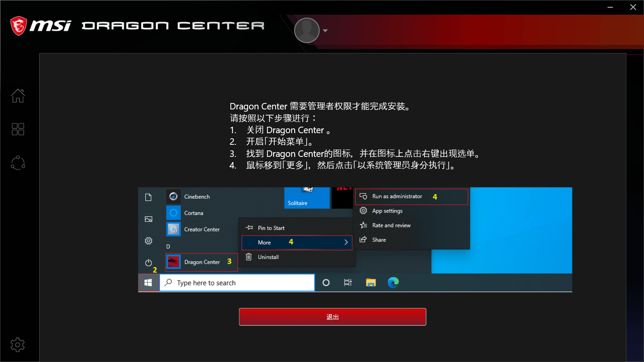Viewport: 644px width, 362px height.
Task: Click the MSI Dragon Center logo
Action: [138, 26]
